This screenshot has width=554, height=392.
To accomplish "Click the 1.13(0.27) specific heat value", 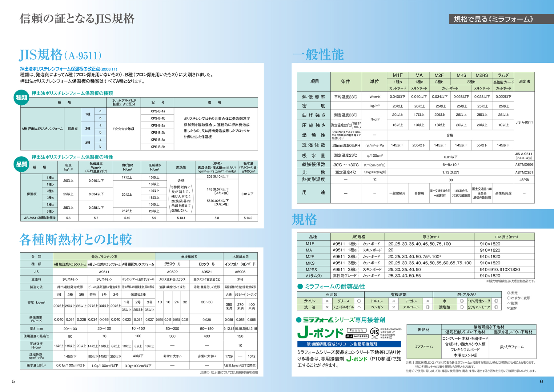I will click(450, 172).
